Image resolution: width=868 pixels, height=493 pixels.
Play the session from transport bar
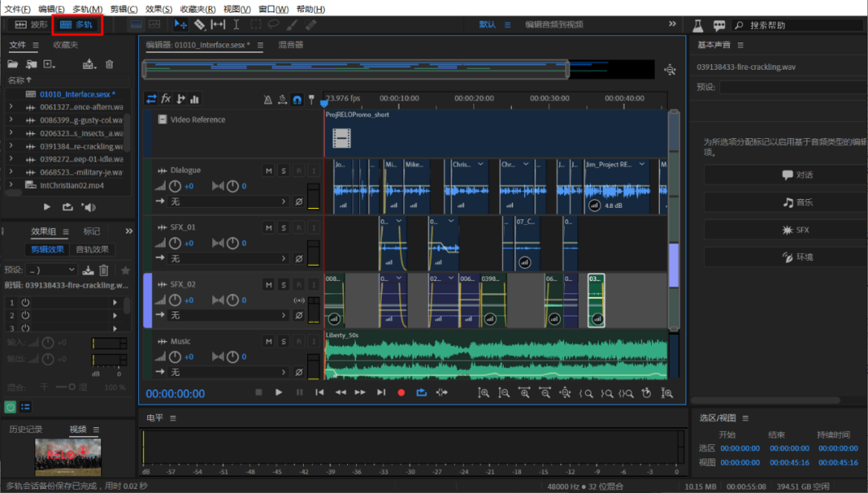[278, 393]
